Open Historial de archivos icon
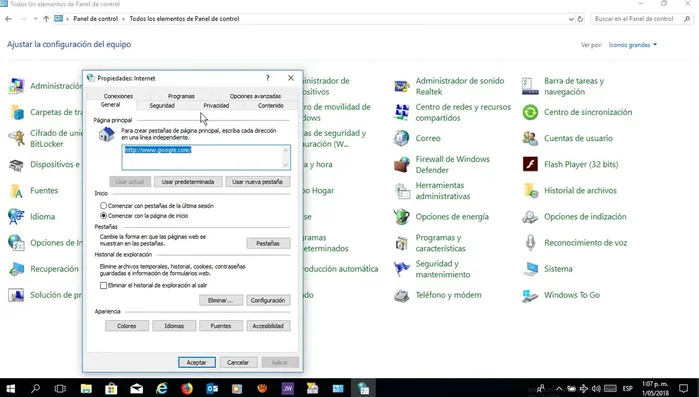The width and height of the screenshot is (699, 397). [x=530, y=191]
